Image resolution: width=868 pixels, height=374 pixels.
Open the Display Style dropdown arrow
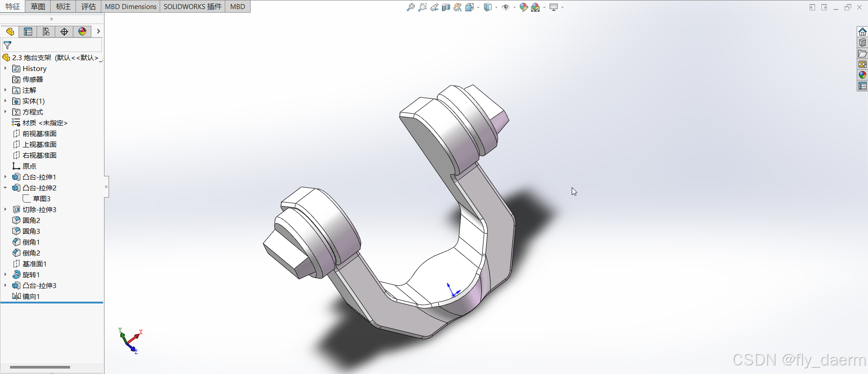[x=496, y=7]
